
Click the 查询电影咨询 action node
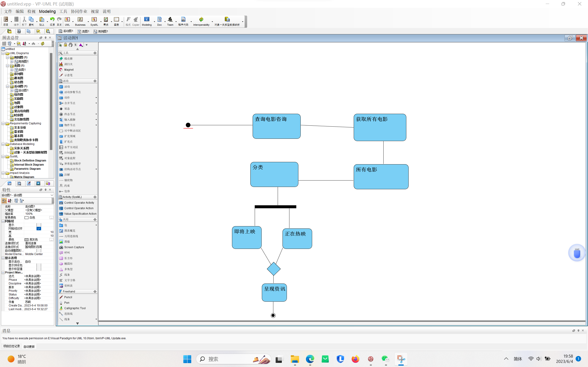point(276,126)
